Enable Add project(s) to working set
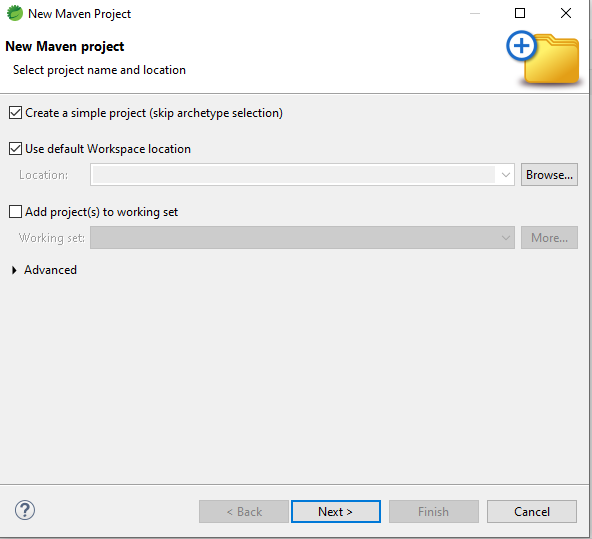Image resolution: width=592 pixels, height=539 pixels. [x=15, y=212]
